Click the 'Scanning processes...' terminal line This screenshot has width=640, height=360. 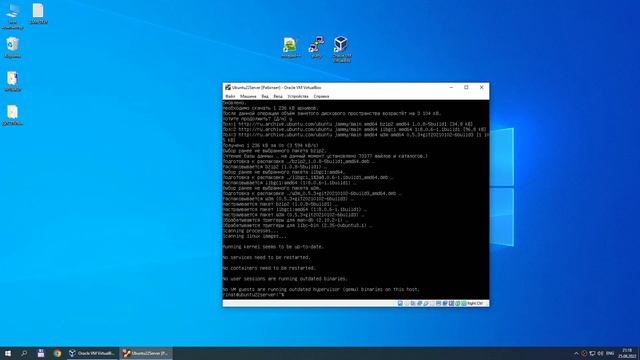250,231
